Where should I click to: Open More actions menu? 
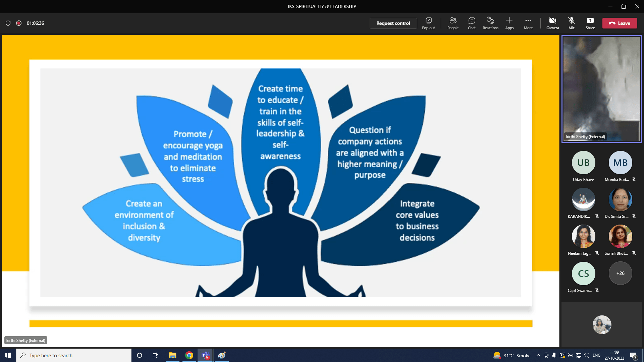coord(528,23)
